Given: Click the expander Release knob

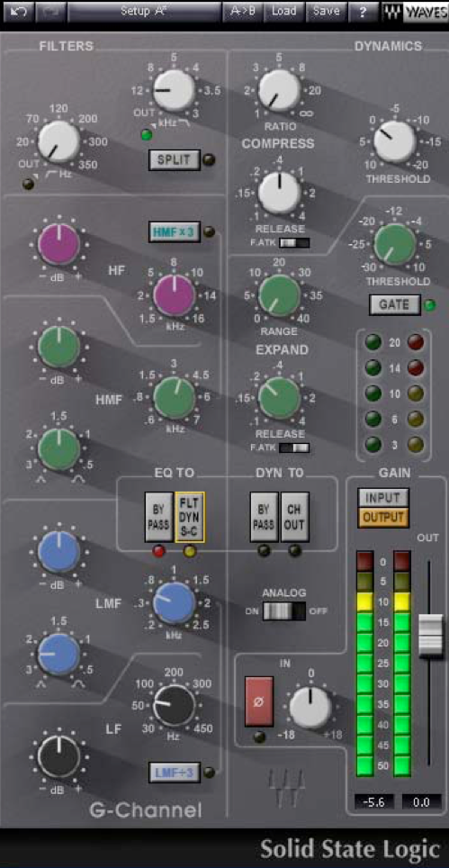Looking at the screenshot, I should (280, 397).
